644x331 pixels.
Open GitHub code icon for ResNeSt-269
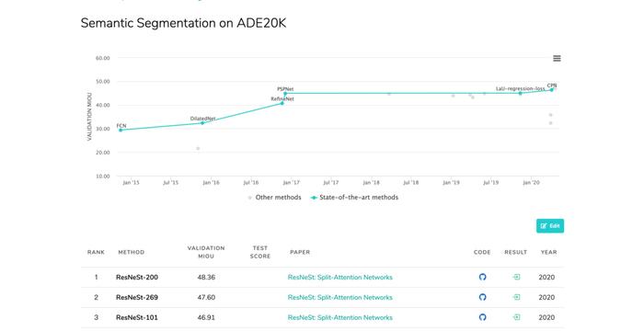tap(483, 297)
